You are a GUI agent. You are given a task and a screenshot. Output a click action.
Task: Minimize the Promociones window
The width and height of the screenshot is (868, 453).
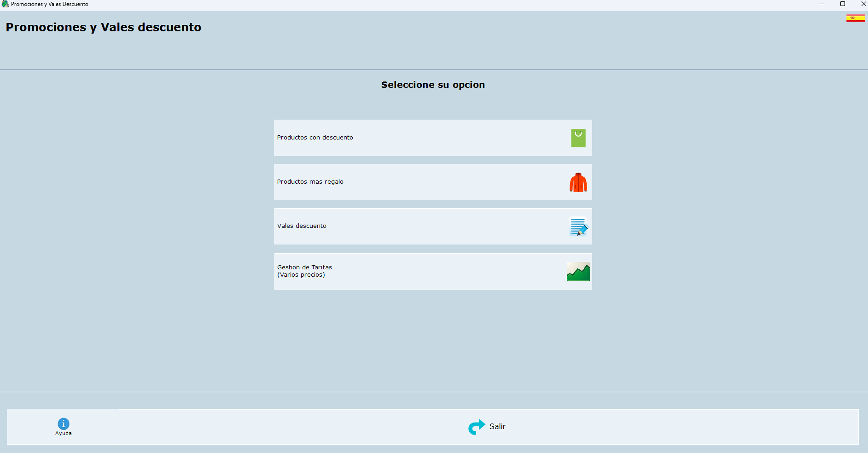[821, 4]
